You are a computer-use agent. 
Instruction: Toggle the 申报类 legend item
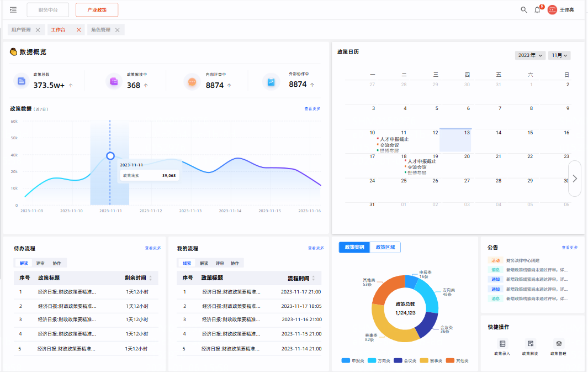pyautogui.click(x=351, y=360)
